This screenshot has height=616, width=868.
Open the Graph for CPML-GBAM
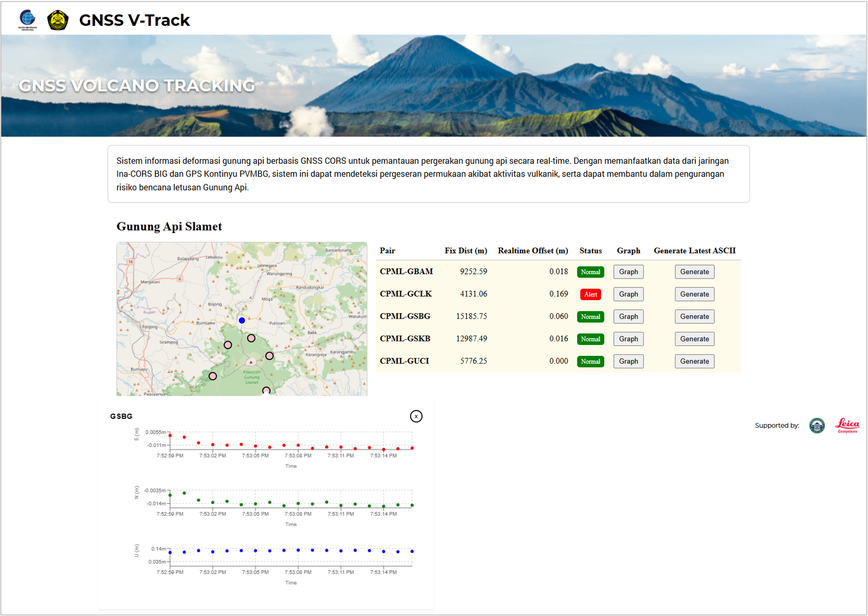(x=628, y=272)
